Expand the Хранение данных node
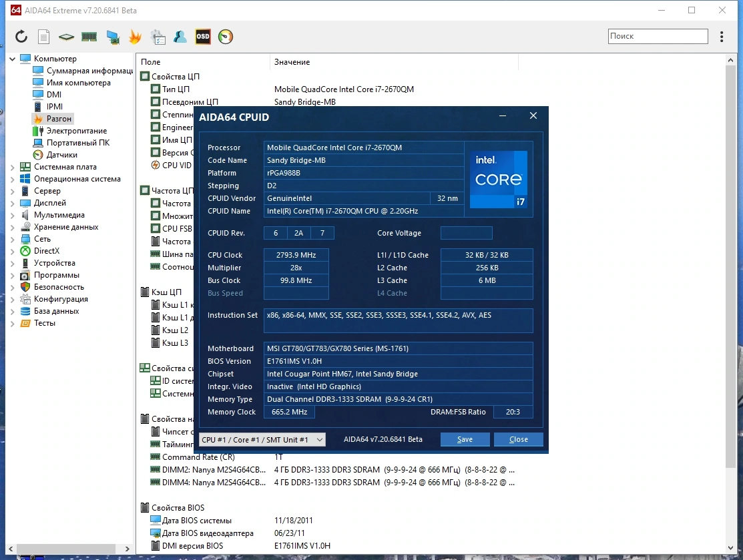Image resolution: width=743 pixels, height=560 pixels. click(x=12, y=227)
